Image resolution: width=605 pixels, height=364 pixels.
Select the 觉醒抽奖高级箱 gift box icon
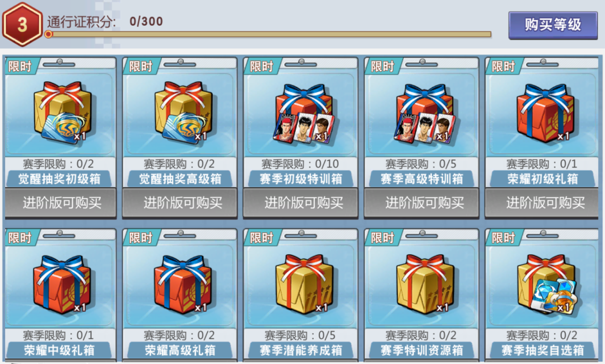click(183, 112)
